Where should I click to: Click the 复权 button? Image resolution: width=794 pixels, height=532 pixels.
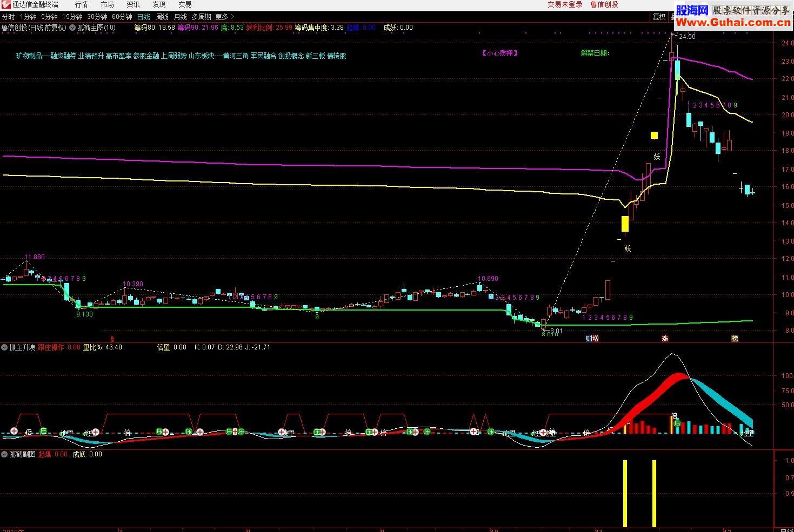(x=659, y=17)
